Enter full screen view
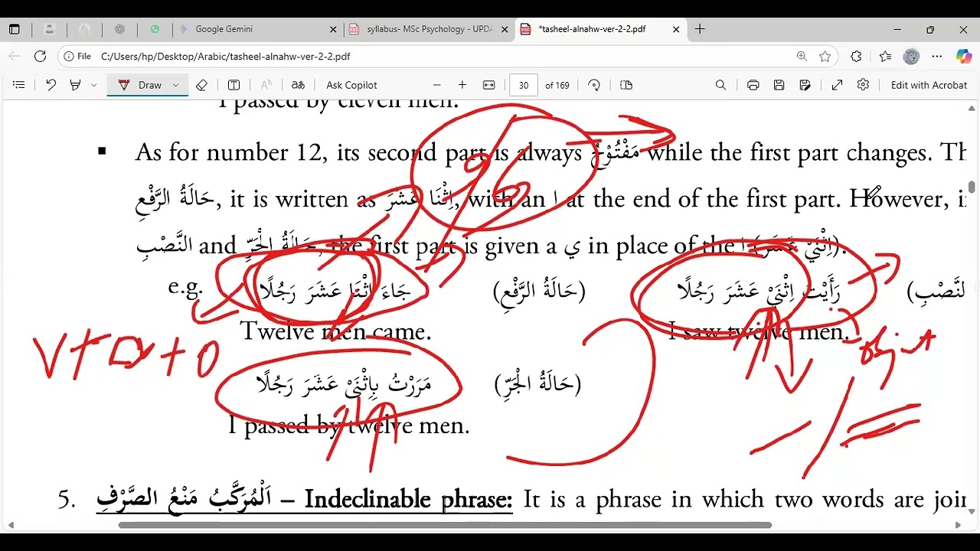The image size is (980, 551). 838,85
